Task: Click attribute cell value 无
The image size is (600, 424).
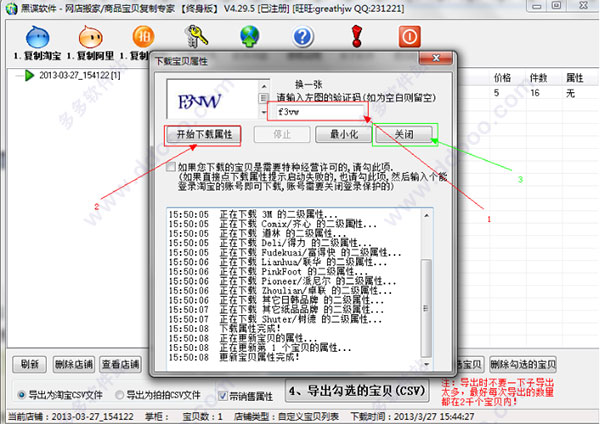Action: click(570, 93)
